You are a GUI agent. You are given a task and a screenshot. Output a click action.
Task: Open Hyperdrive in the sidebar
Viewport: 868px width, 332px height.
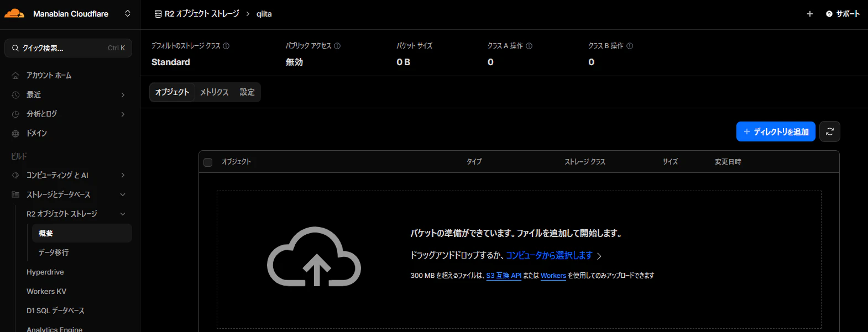coord(45,272)
